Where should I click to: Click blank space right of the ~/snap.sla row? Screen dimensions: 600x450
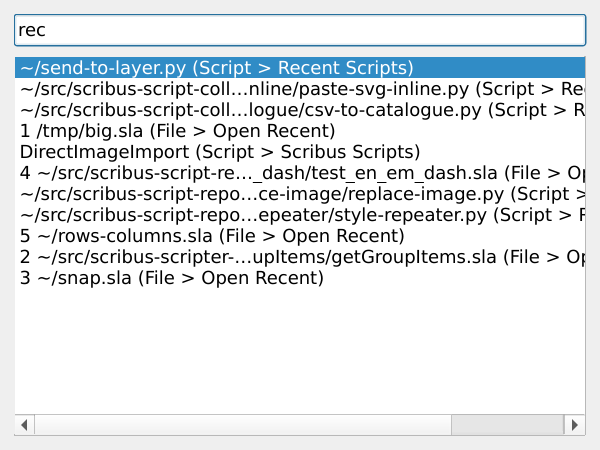[x=450, y=278]
